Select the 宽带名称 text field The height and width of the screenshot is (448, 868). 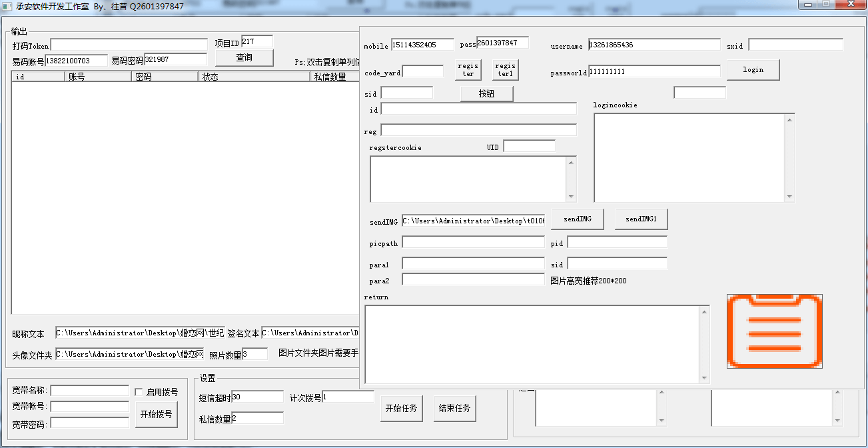pyautogui.click(x=89, y=391)
